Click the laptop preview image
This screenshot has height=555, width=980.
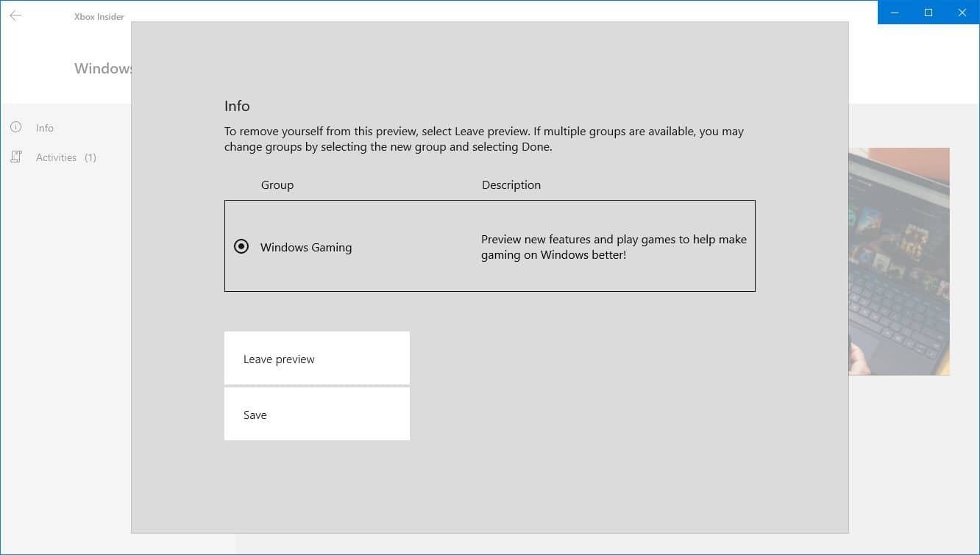tap(899, 262)
